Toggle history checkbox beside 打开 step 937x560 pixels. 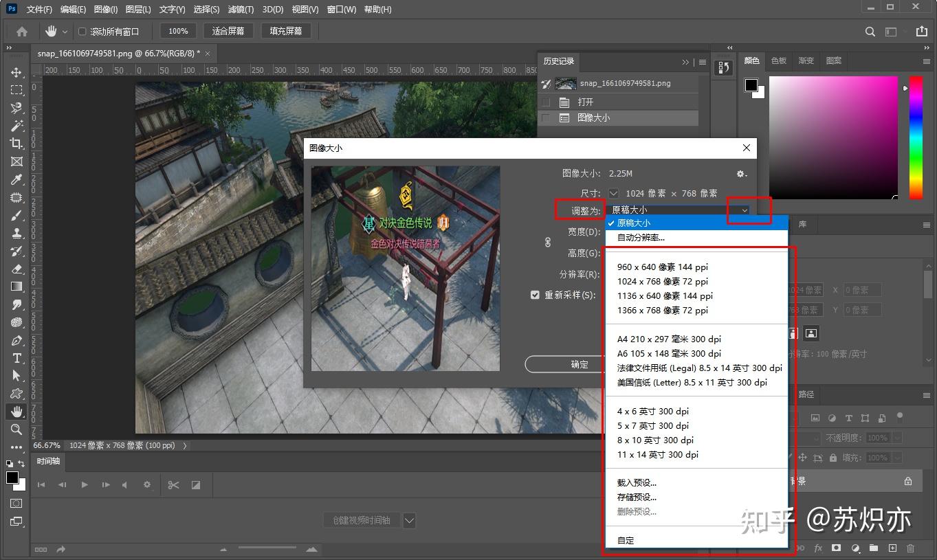[x=547, y=102]
